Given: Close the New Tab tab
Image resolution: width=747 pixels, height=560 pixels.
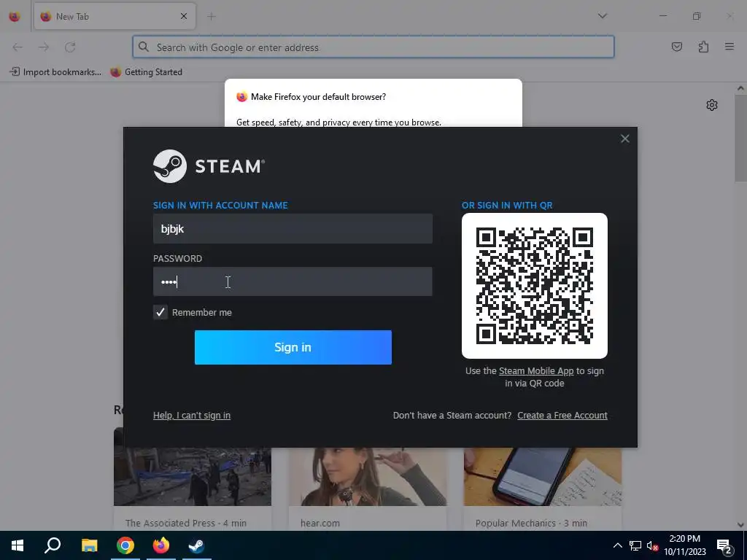Looking at the screenshot, I should click(x=183, y=16).
